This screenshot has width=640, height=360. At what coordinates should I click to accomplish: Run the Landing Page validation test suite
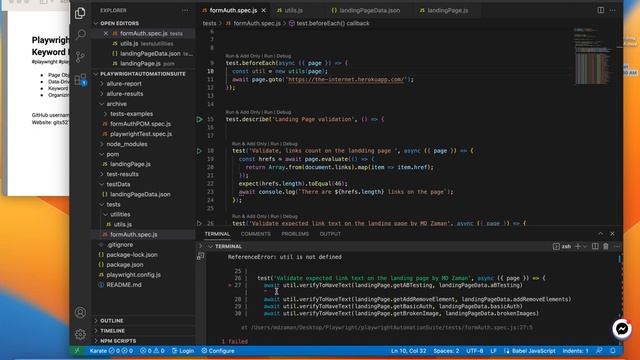(199, 120)
